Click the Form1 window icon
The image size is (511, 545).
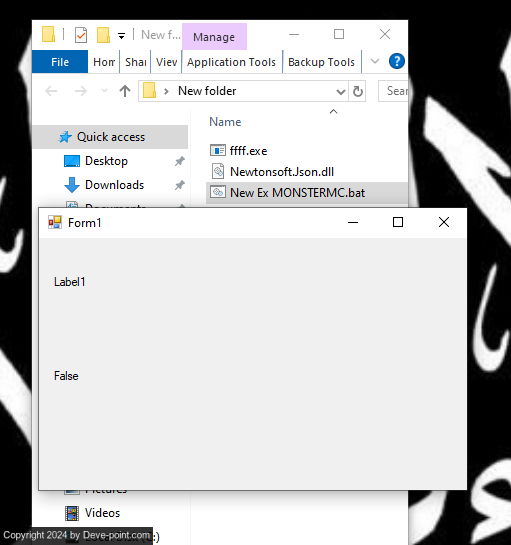pyautogui.click(x=55, y=222)
